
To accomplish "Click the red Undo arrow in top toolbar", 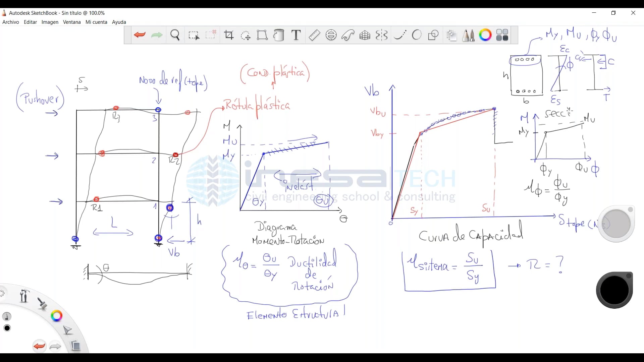I will click(140, 35).
